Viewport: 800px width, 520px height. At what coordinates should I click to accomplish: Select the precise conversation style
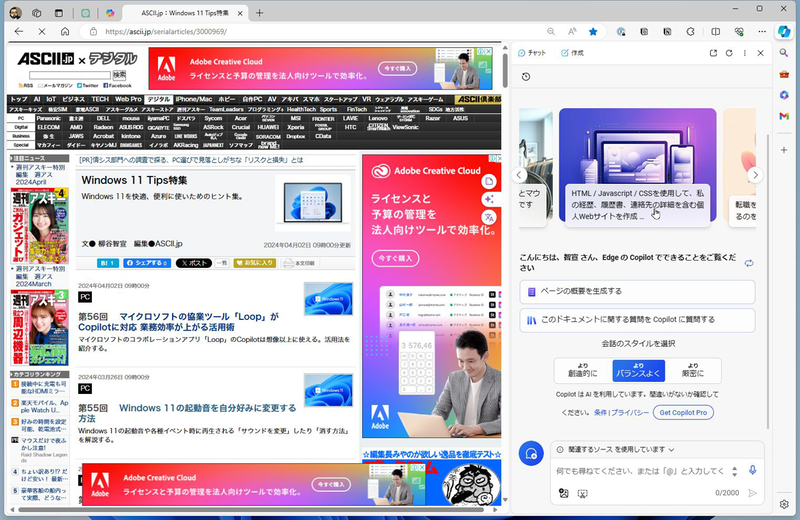coord(693,370)
